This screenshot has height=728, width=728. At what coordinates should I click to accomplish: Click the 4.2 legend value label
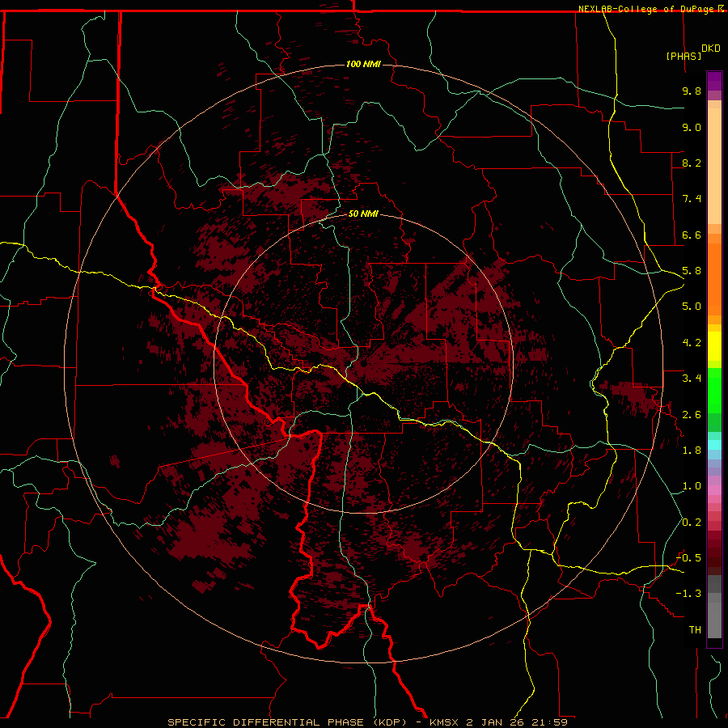[692, 343]
